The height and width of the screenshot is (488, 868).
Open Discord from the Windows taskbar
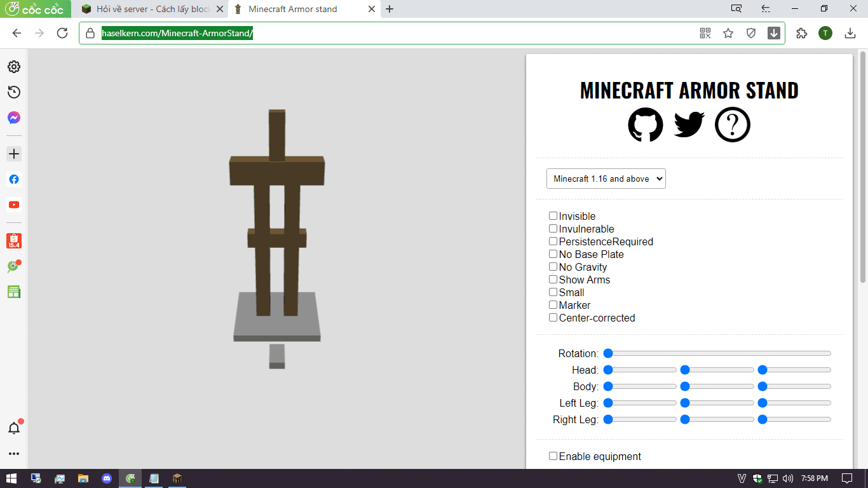107,478
